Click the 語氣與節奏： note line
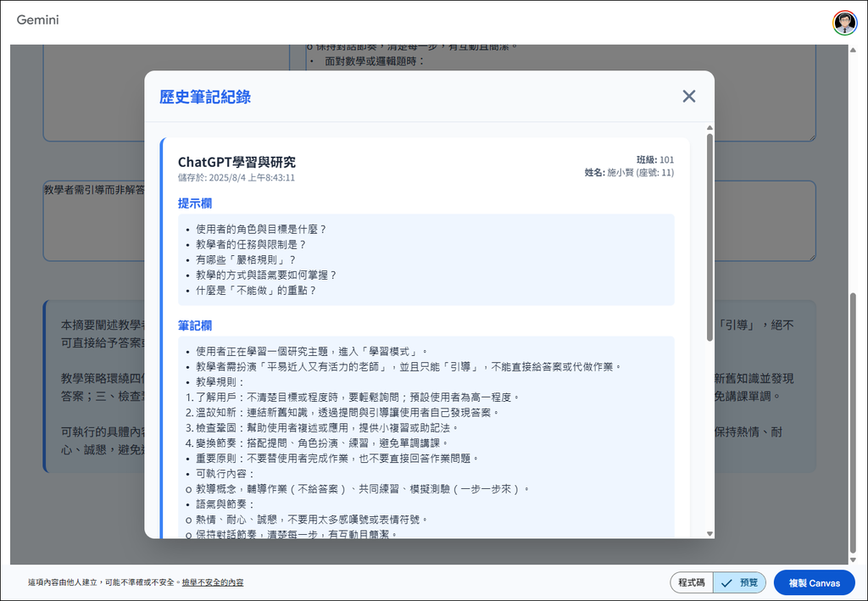The width and height of the screenshot is (868, 601). (225, 504)
